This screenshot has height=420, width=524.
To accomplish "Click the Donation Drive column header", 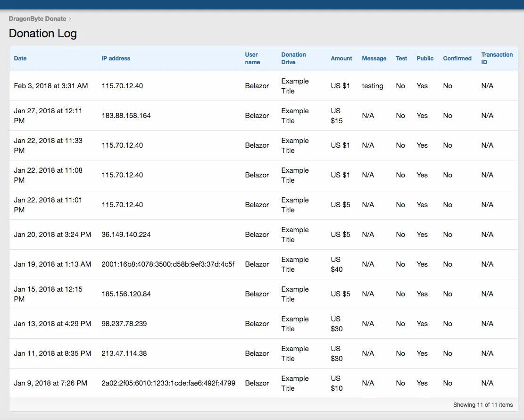I will click(293, 59).
